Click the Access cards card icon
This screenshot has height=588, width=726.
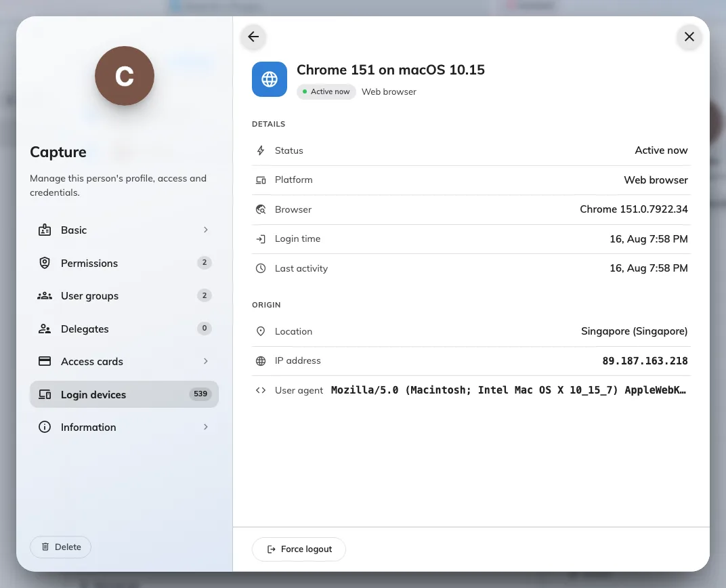pos(45,361)
